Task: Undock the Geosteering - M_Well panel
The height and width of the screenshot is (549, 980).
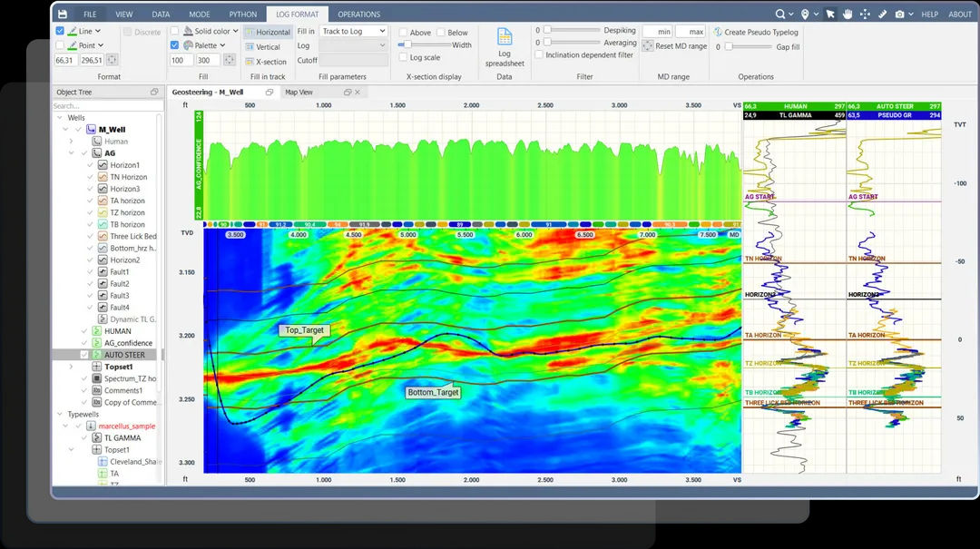Action: tap(269, 92)
